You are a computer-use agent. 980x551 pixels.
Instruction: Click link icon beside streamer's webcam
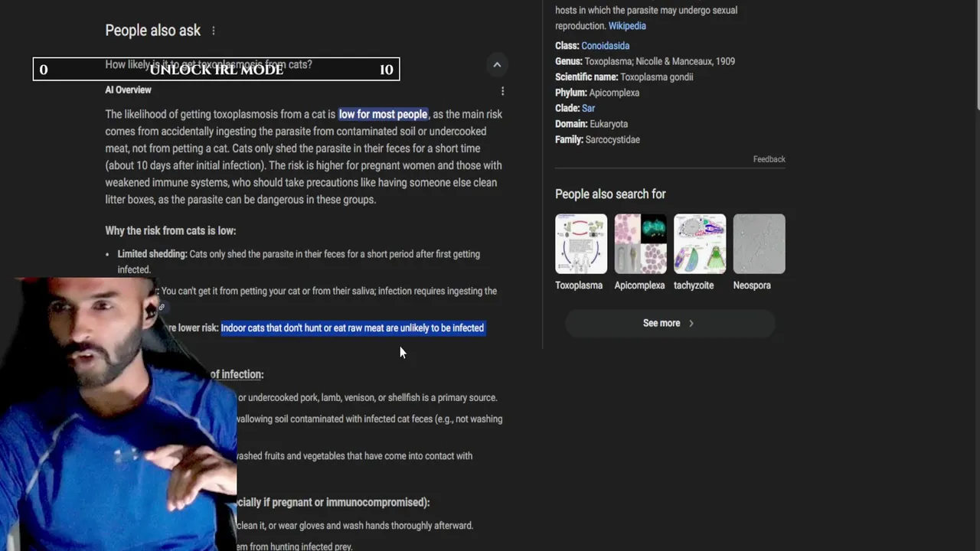coord(162,308)
